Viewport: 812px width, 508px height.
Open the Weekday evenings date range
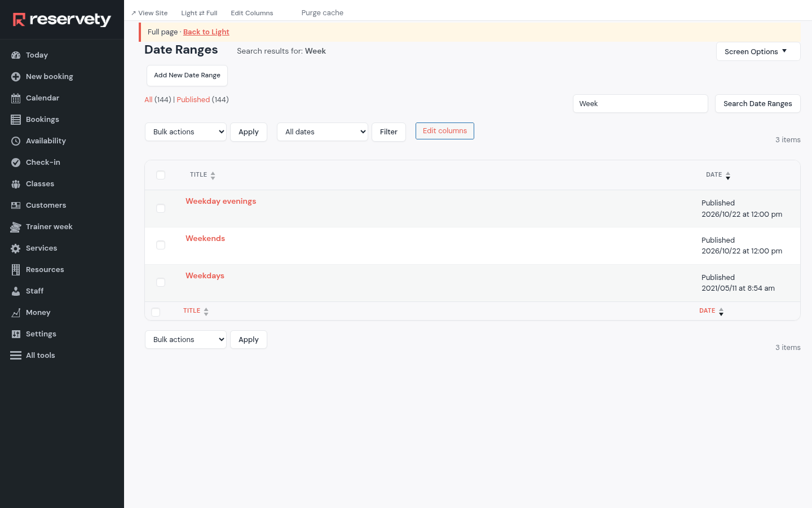click(x=221, y=202)
